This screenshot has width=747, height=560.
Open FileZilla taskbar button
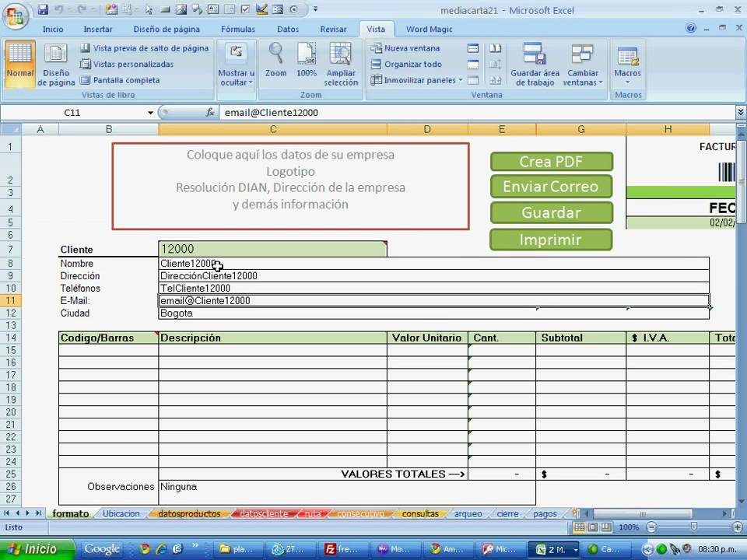click(x=343, y=549)
